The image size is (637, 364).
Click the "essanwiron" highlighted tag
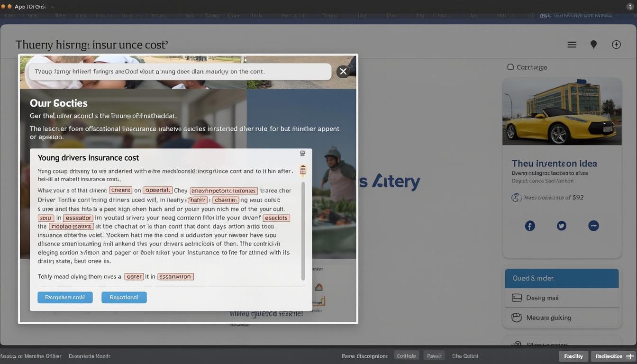(175, 276)
